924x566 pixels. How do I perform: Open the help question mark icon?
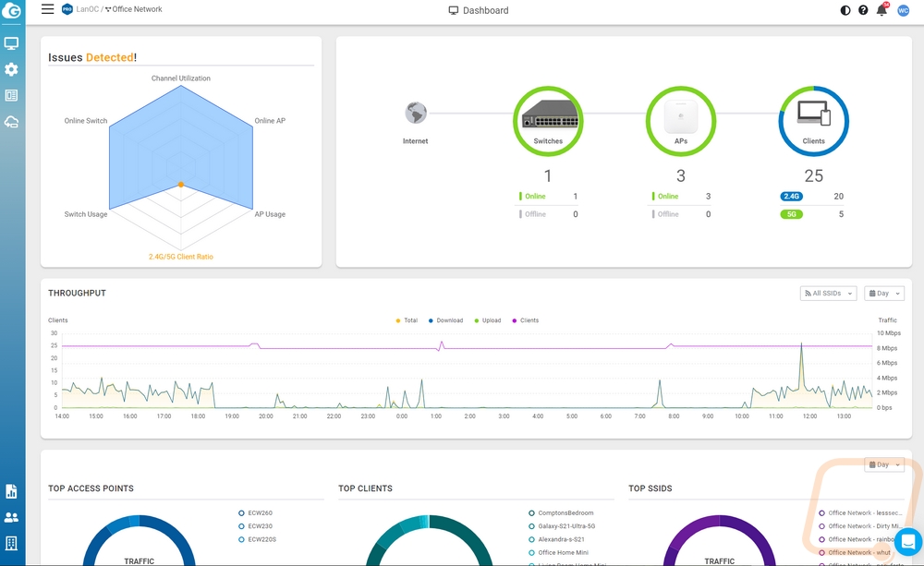(x=863, y=10)
